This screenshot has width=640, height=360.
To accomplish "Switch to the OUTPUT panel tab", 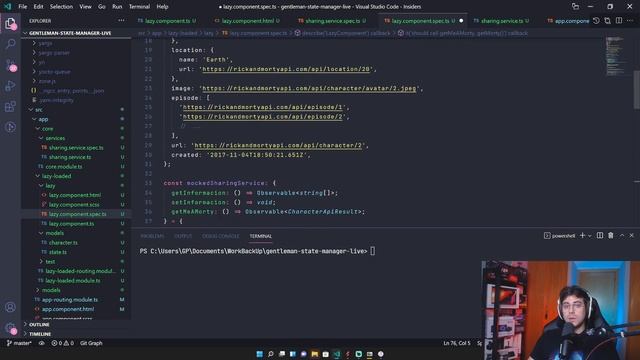I will point(183,236).
